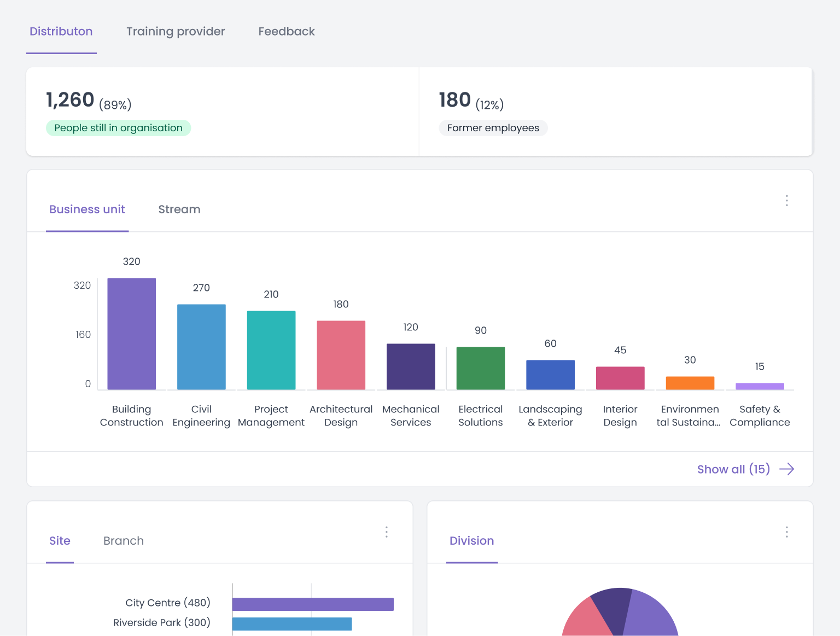The height and width of the screenshot is (636, 840).
Task: Click the Former employees badge
Action: click(493, 128)
